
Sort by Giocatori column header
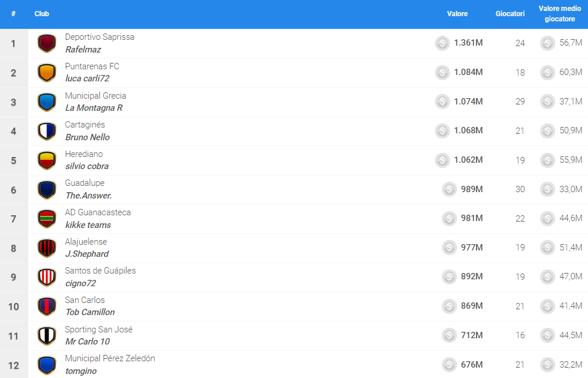510,14
